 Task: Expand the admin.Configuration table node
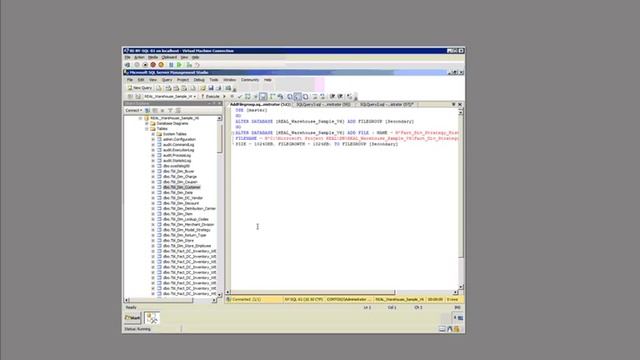click(x=153, y=139)
